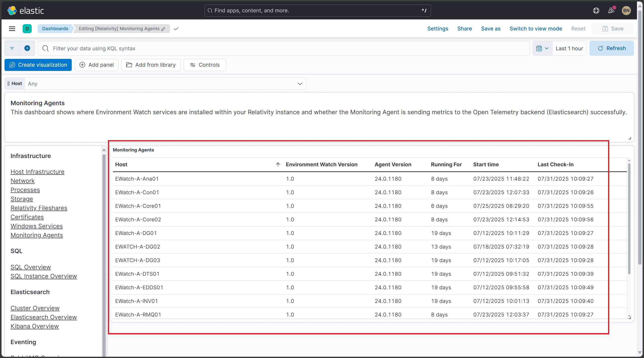
Task: Open the main navigation hamburger menu
Action: click(x=12, y=28)
